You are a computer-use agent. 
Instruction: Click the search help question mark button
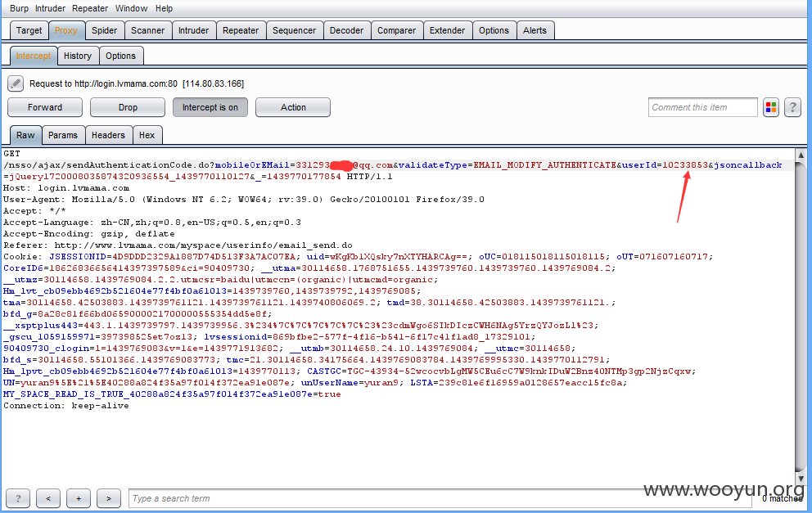18,498
